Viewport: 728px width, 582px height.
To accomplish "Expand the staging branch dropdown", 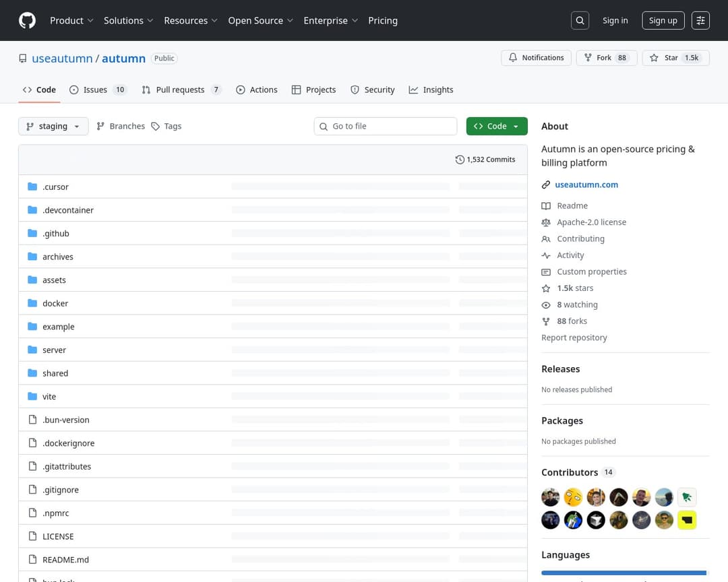I will tap(53, 126).
